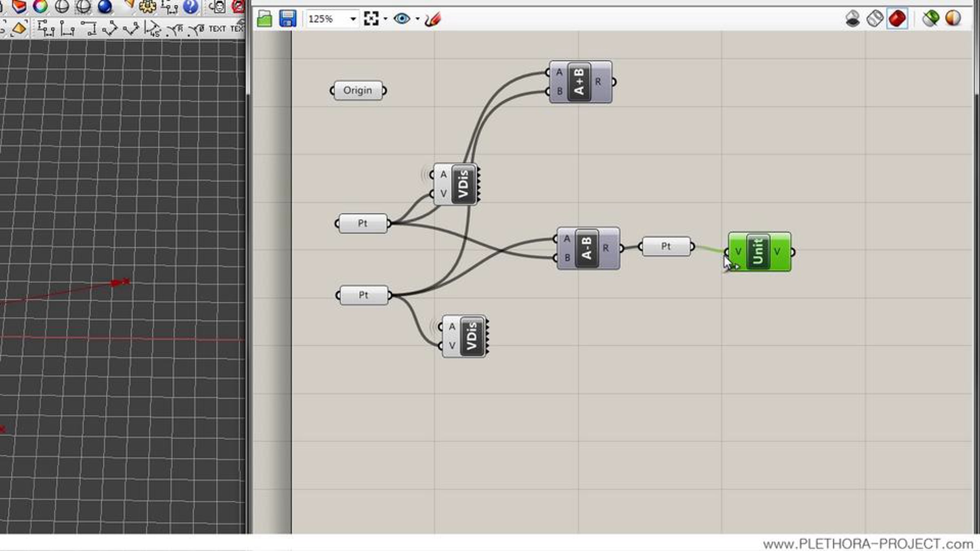980x551 pixels.
Task: Click the blue sphere render icon
Action: click(x=105, y=6)
